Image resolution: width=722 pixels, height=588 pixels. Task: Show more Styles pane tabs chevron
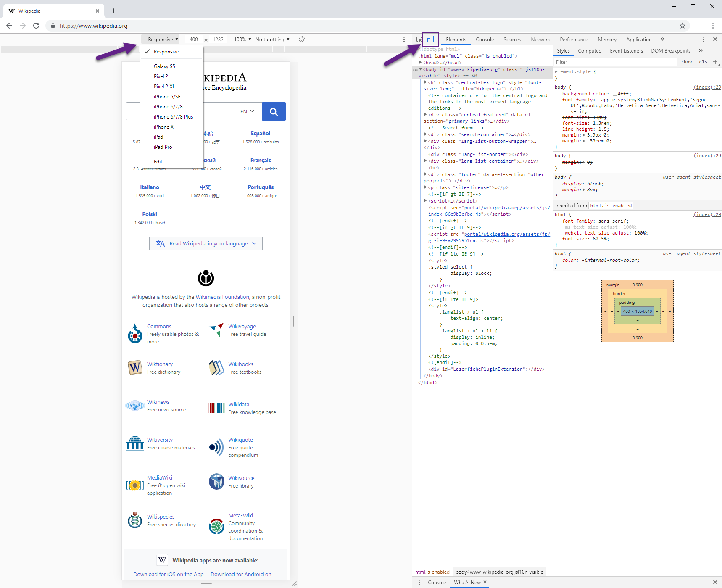click(701, 50)
